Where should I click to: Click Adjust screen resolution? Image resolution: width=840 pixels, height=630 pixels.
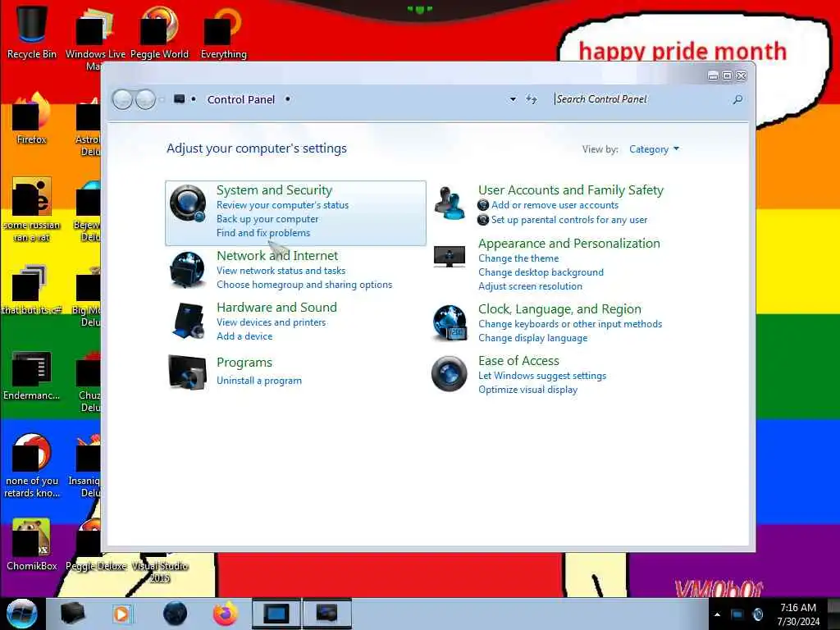[x=530, y=286]
